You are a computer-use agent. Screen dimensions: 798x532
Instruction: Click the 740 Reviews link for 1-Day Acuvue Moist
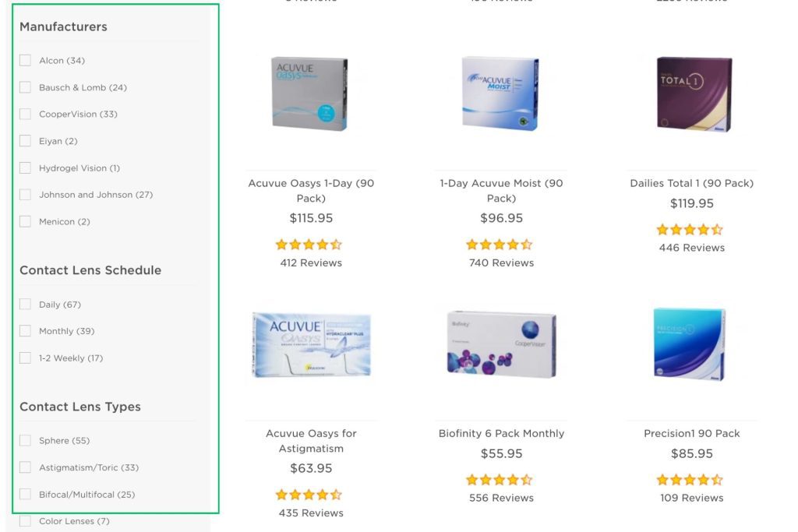tap(500, 262)
